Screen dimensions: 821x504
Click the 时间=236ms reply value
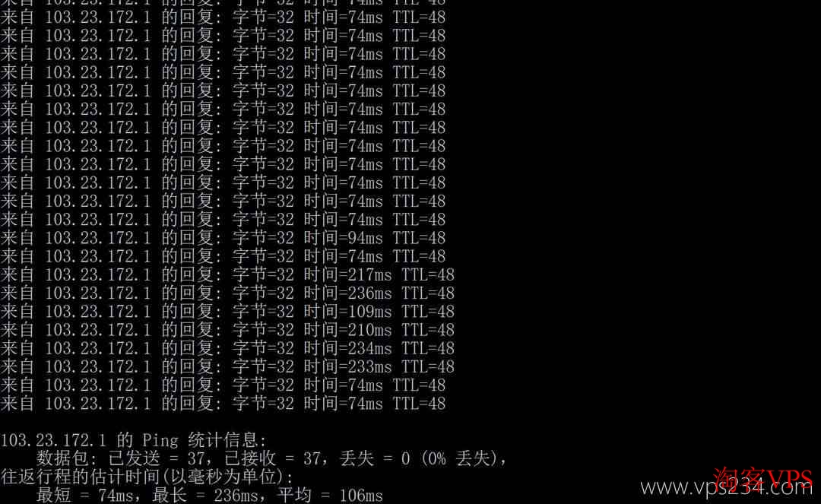347,293
